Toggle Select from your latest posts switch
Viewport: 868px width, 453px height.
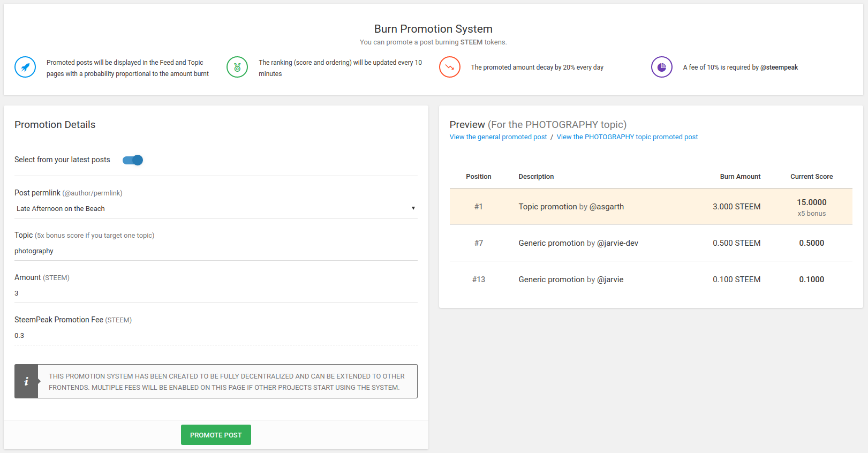pyautogui.click(x=133, y=160)
